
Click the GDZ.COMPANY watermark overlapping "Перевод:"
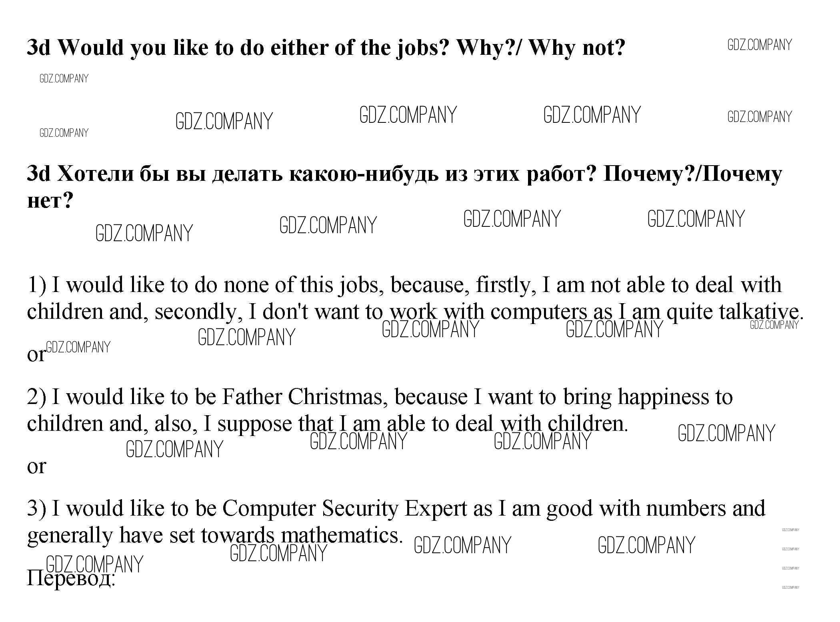coord(94,564)
